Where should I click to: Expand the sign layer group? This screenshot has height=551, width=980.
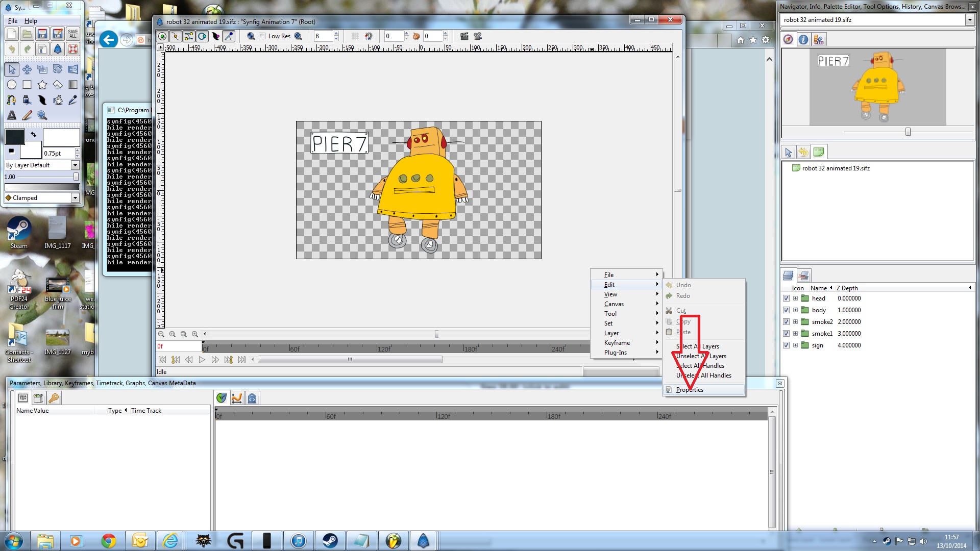(x=795, y=345)
